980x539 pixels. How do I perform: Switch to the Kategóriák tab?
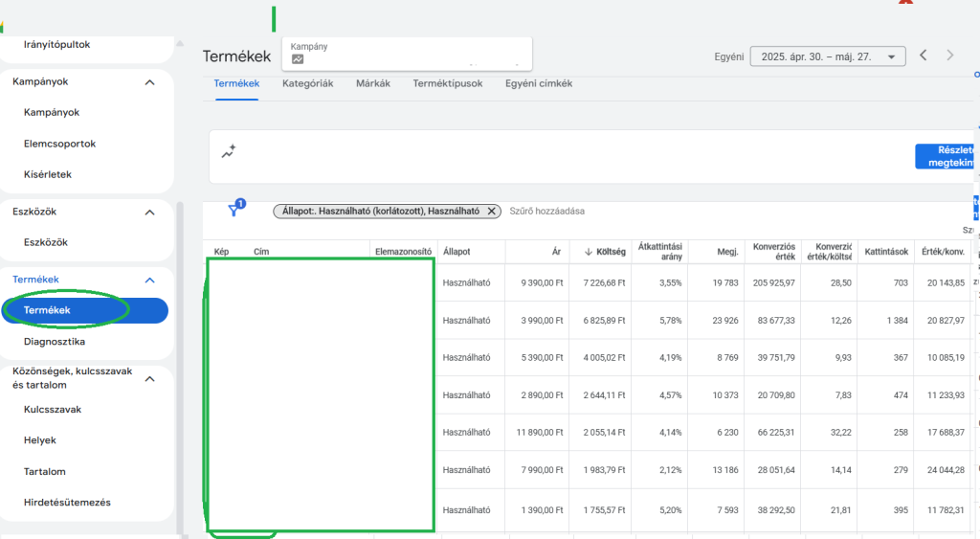(307, 83)
